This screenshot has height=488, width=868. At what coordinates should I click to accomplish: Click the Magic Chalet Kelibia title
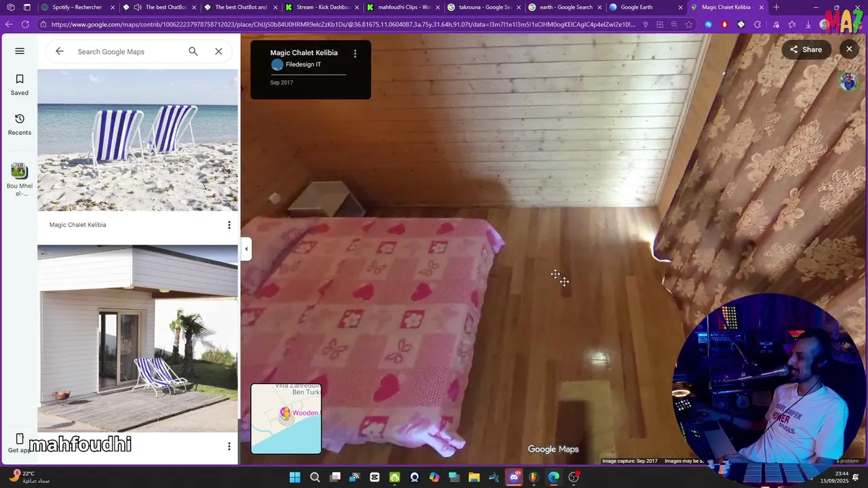[304, 53]
